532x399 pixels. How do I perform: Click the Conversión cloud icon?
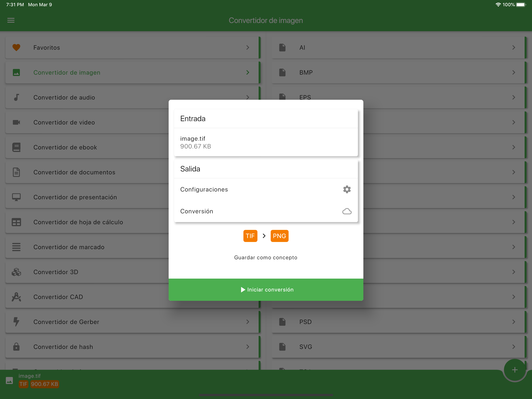(x=347, y=211)
